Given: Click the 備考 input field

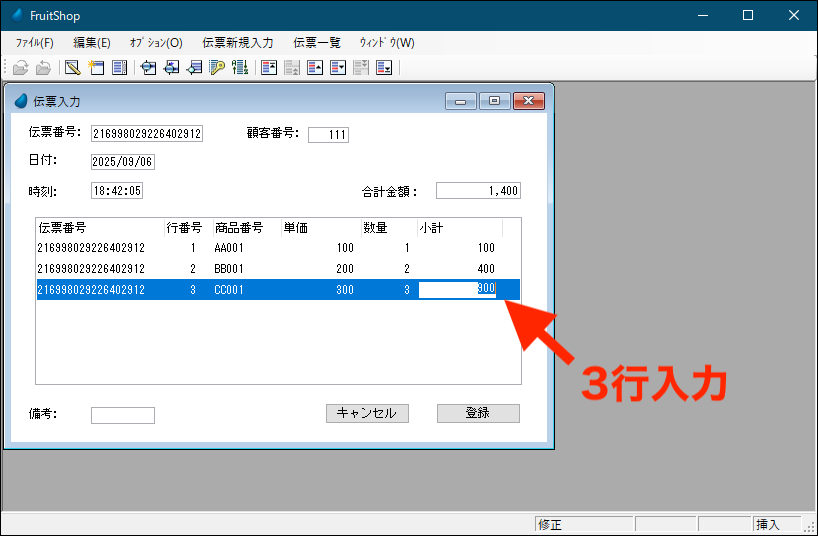Looking at the screenshot, I should 123,415.
